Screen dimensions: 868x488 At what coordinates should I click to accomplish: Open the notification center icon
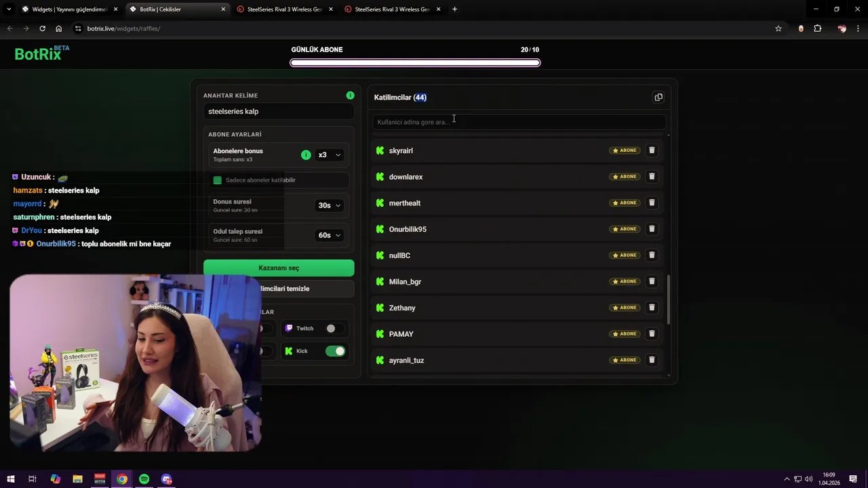(853, 479)
